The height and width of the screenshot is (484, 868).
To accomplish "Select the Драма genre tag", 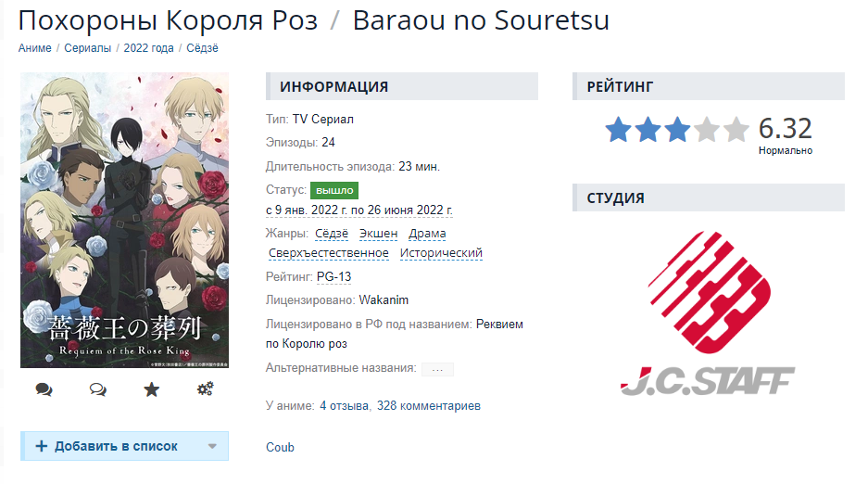I will click(x=427, y=234).
